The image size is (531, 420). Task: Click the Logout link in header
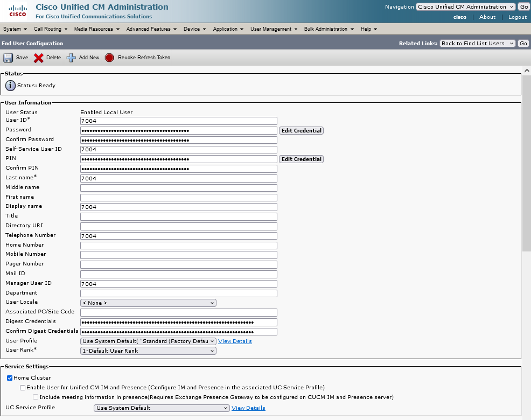517,17
